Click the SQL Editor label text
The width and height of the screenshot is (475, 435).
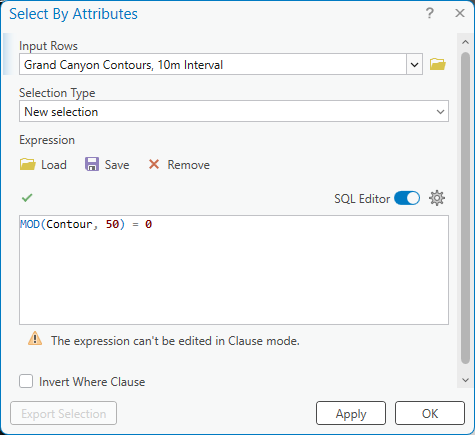362,199
